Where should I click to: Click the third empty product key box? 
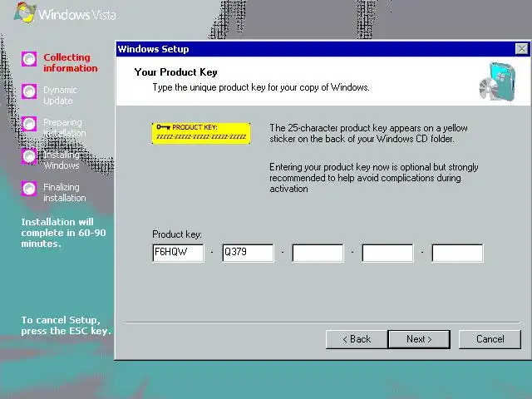[318, 253]
